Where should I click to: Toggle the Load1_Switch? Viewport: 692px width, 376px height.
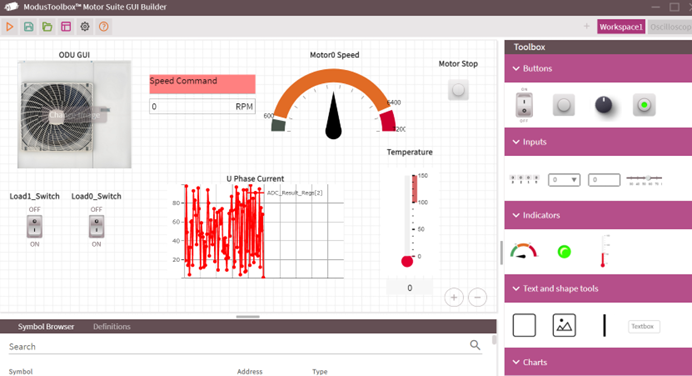(34, 226)
